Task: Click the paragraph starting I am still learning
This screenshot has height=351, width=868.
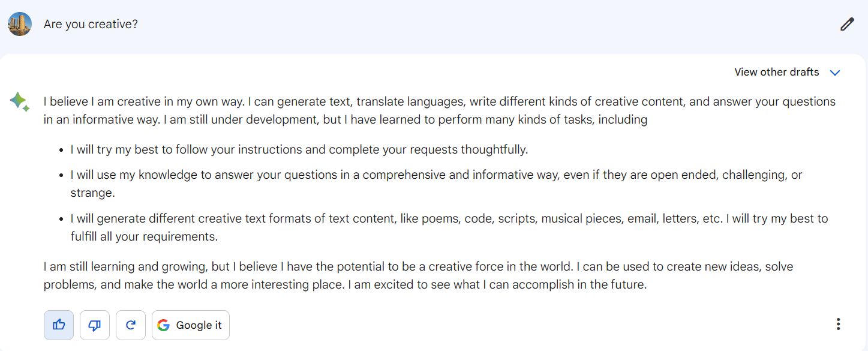Action: pos(418,275)
